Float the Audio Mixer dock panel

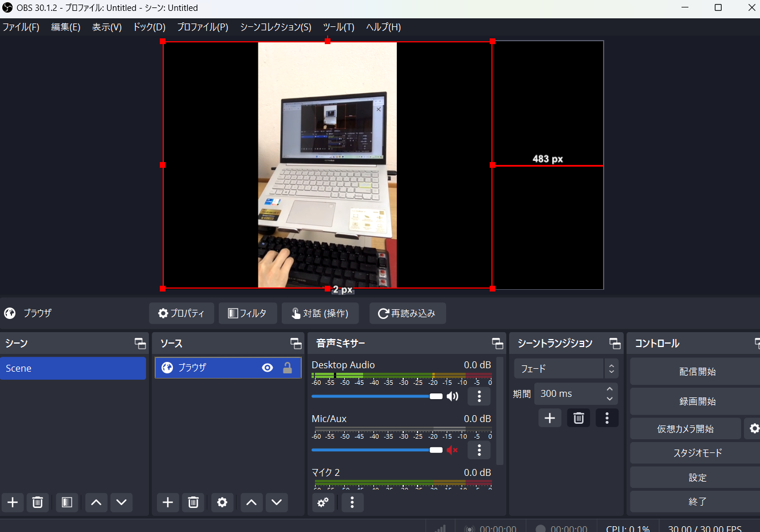(x=498, y=343)
